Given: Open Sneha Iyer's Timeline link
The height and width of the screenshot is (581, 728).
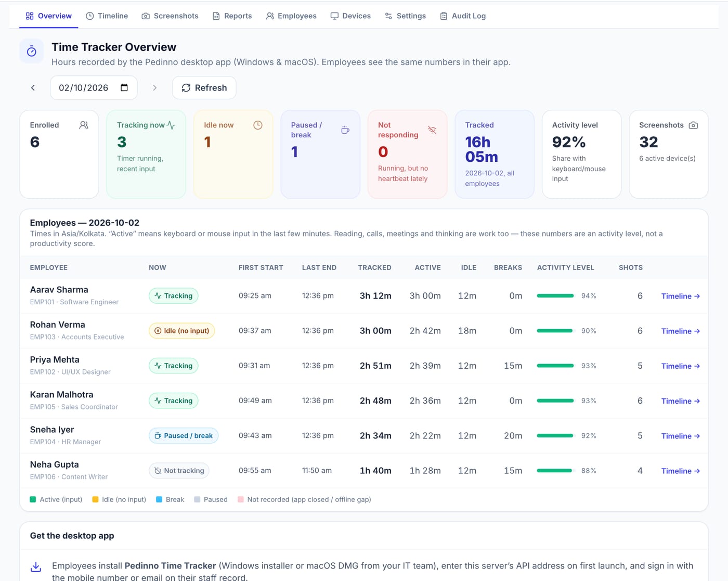Looking at the screenshot, I should point(681,436).
